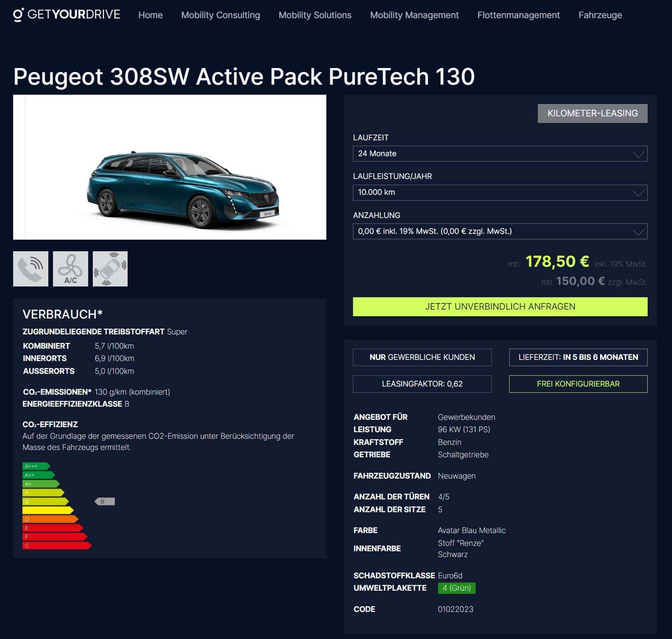Click the A/C air conditioning feature icon
This screenshot has height=639, width=672.
70,269
